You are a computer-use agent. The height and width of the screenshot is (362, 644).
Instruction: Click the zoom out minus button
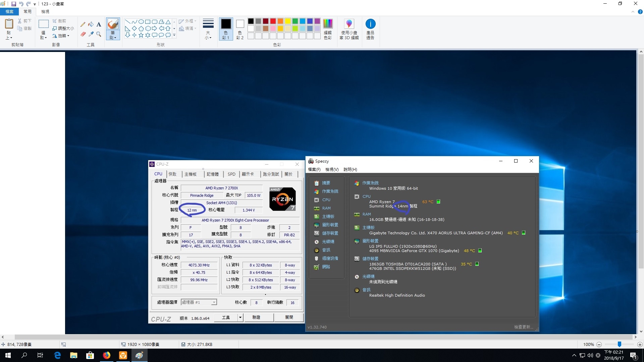[599, 344]
